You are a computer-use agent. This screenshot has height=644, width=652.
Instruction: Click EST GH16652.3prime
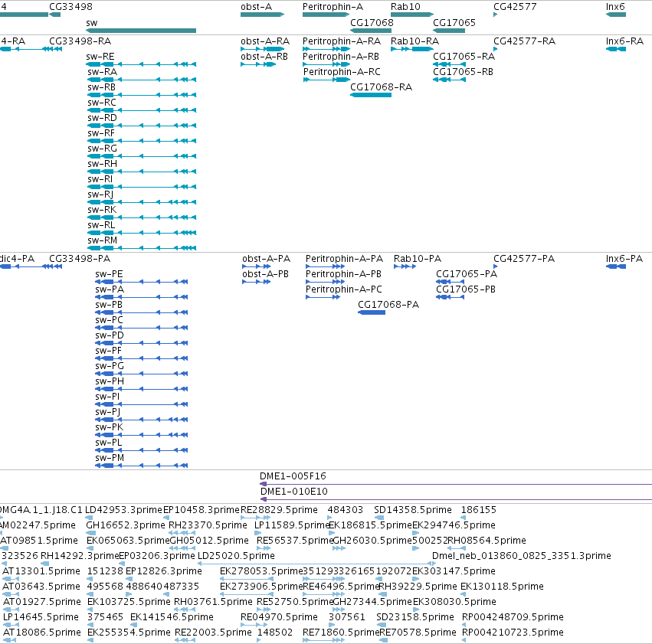[90, 533]
